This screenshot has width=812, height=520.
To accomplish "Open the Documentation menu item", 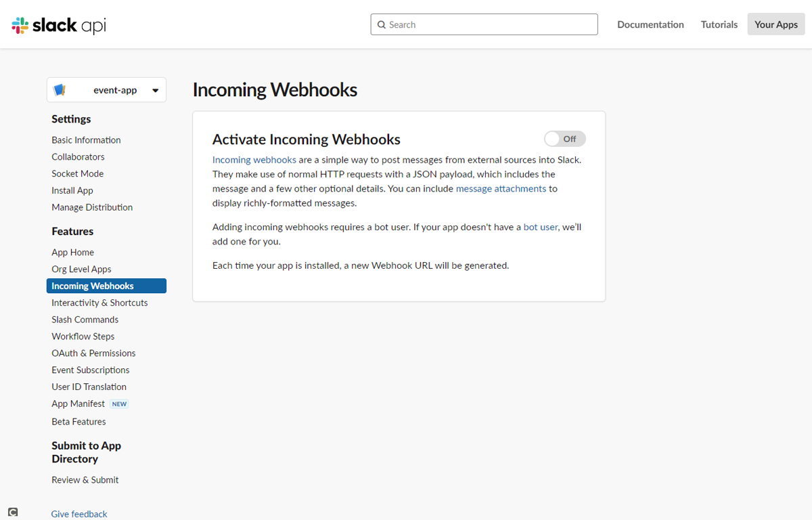I will [650, 24].
